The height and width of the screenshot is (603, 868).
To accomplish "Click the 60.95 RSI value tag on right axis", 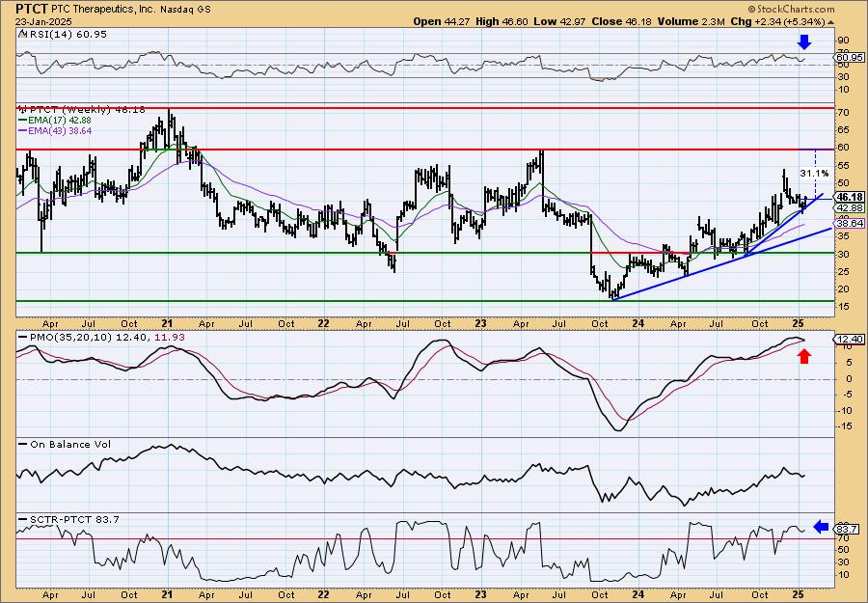I will (849, 58).
